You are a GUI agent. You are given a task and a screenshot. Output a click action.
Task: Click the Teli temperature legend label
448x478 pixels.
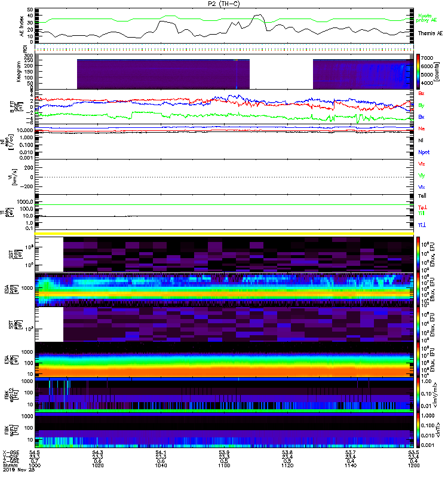422,196
